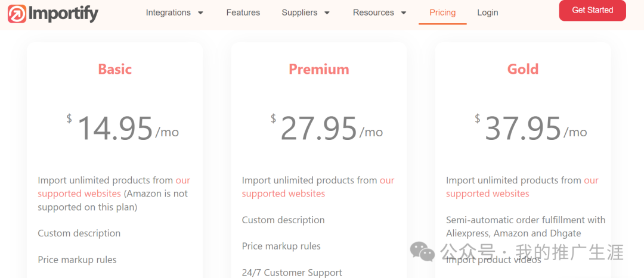Open supported websites link in Gold plan
Viewport: 644px width, 278px height.
point(487,193)
